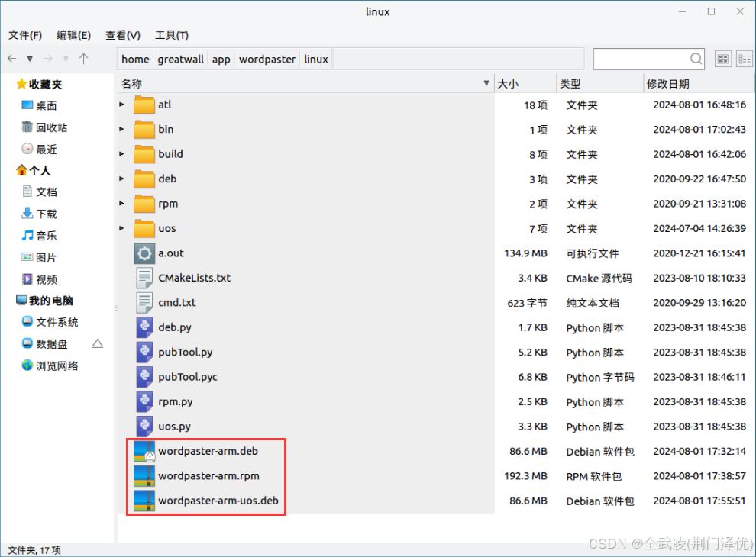This screenshot has width=756, height=557.
Task: Open 视频 in sidebar
Action: pyautogui.click(x=40, y=279)
